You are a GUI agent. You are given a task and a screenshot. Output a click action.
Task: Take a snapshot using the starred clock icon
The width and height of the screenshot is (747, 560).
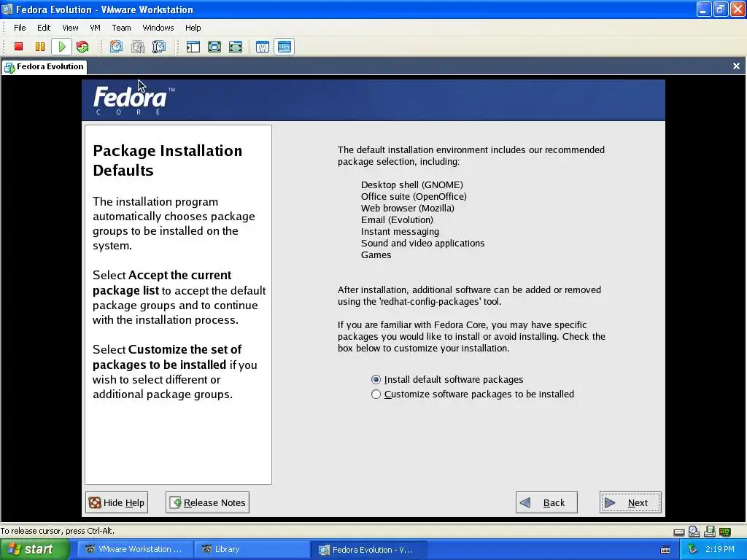[116, 47]
